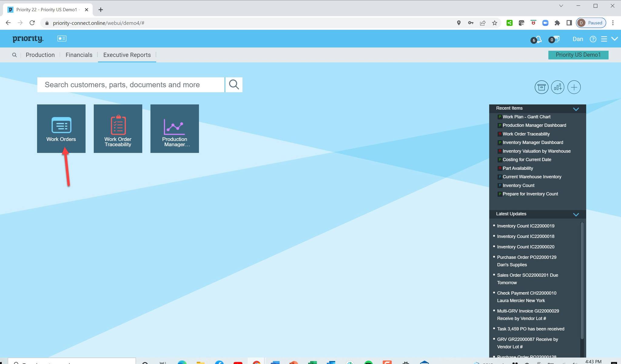Open Inventory Valuation by Warehouse recent item
This screenshot has width=621, height=364.
click(x=536, y=151)
